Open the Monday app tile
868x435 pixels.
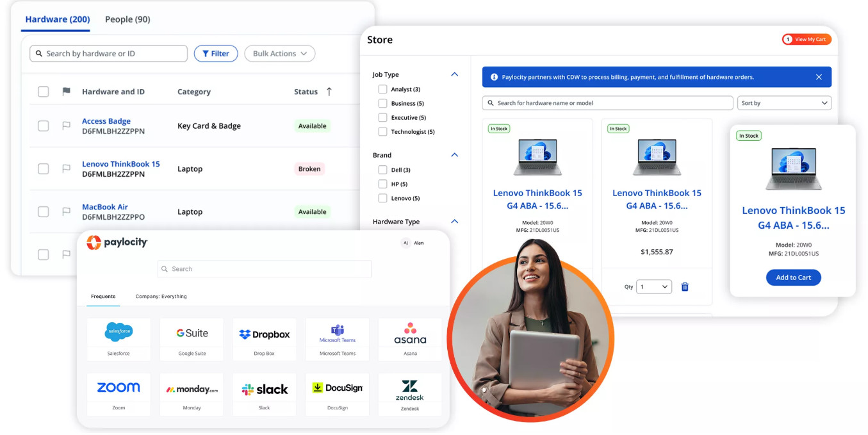(x=192, y=393)
